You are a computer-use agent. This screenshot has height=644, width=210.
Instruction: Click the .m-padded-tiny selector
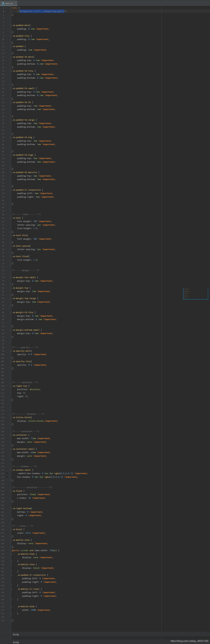21,36
